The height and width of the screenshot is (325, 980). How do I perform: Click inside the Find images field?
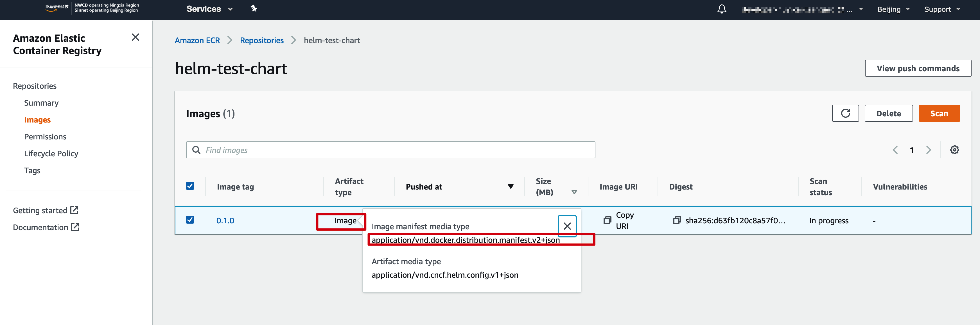(x=342, y=150)
